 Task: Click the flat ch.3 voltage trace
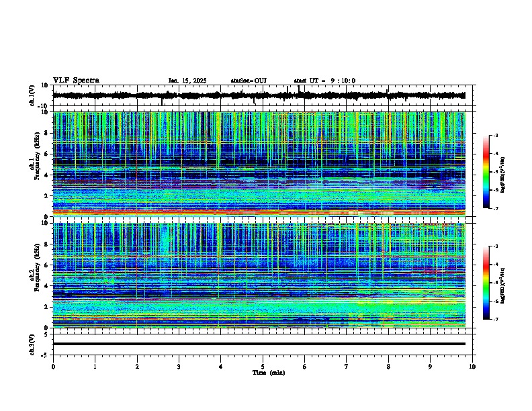(259, 344)
